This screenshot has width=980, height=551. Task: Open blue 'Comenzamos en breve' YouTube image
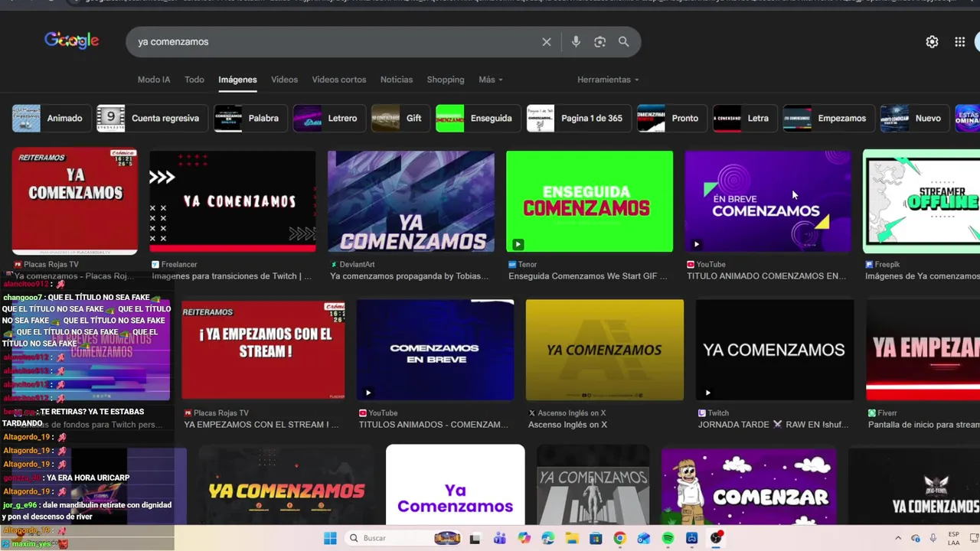point(435,350)
